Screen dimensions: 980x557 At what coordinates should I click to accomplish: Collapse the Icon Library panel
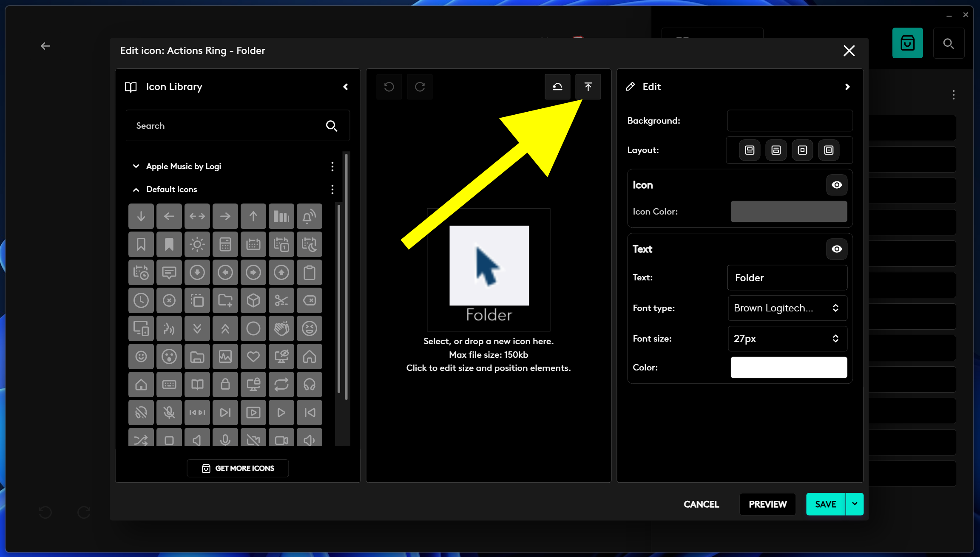pos(345,87)
